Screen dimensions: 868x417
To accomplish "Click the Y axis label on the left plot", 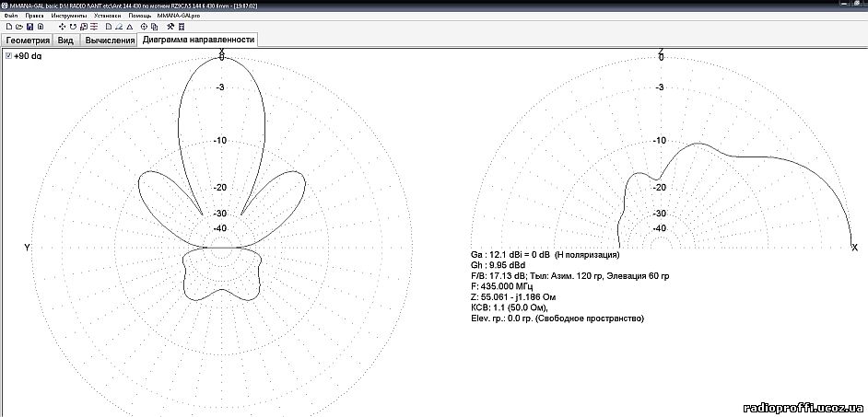I will point(27,248).
